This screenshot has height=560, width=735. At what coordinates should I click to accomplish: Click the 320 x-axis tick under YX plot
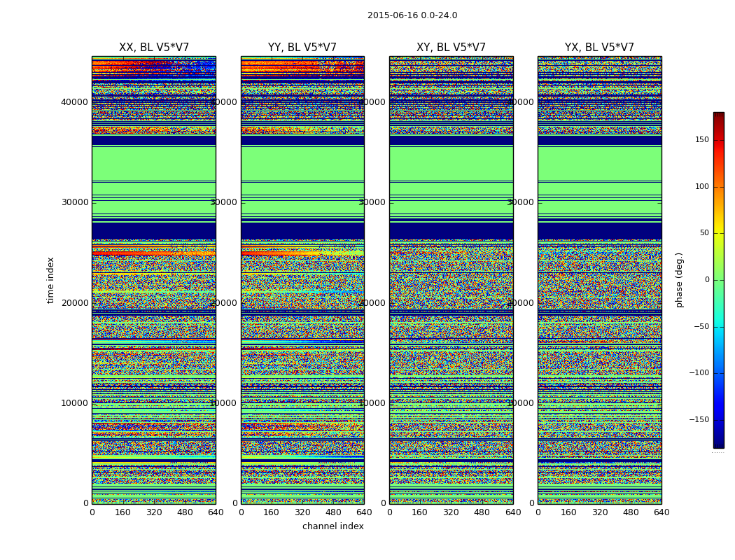(x=599, y=512)
